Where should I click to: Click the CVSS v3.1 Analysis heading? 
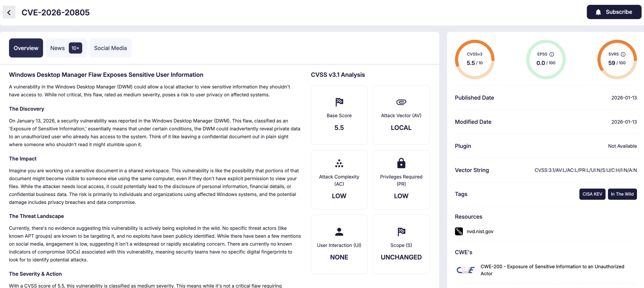pos(338,75)
